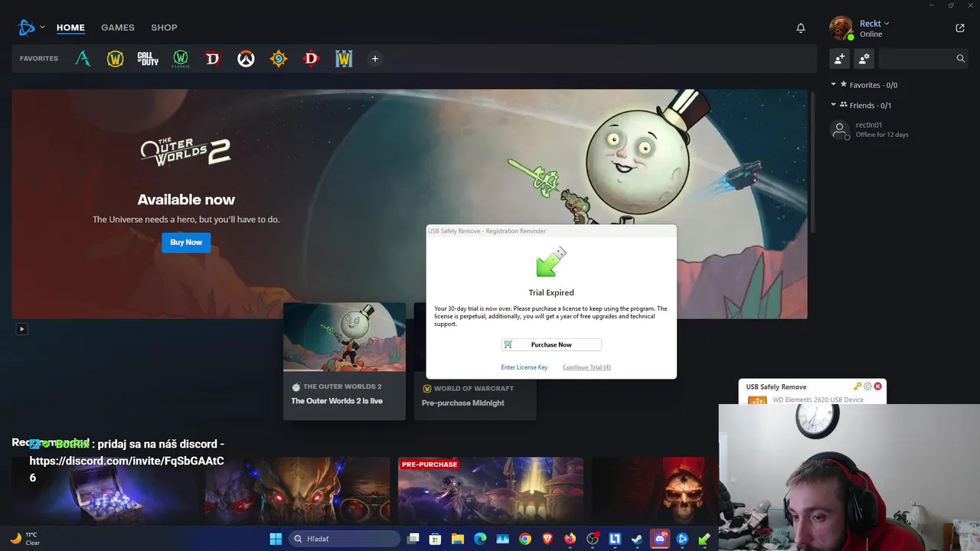Collapse the Friends - 0/1 group
This screenshot has width=980, height=551.
(834, 105)
